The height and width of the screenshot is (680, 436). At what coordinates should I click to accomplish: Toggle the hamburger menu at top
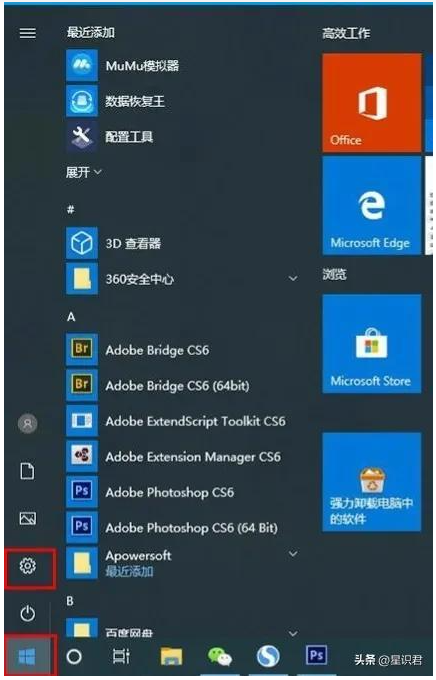(x=28, y=33)
